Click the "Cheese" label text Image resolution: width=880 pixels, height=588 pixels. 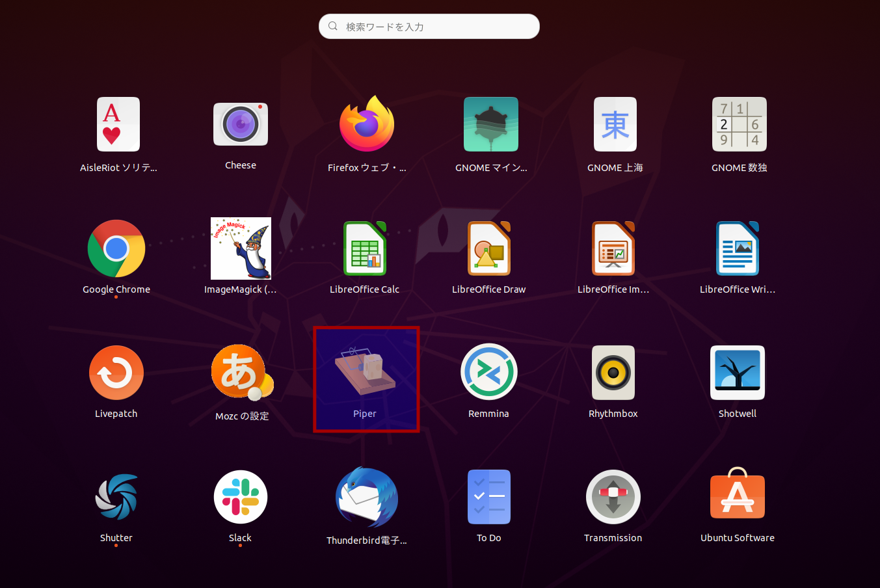click(x=241, y=165)
